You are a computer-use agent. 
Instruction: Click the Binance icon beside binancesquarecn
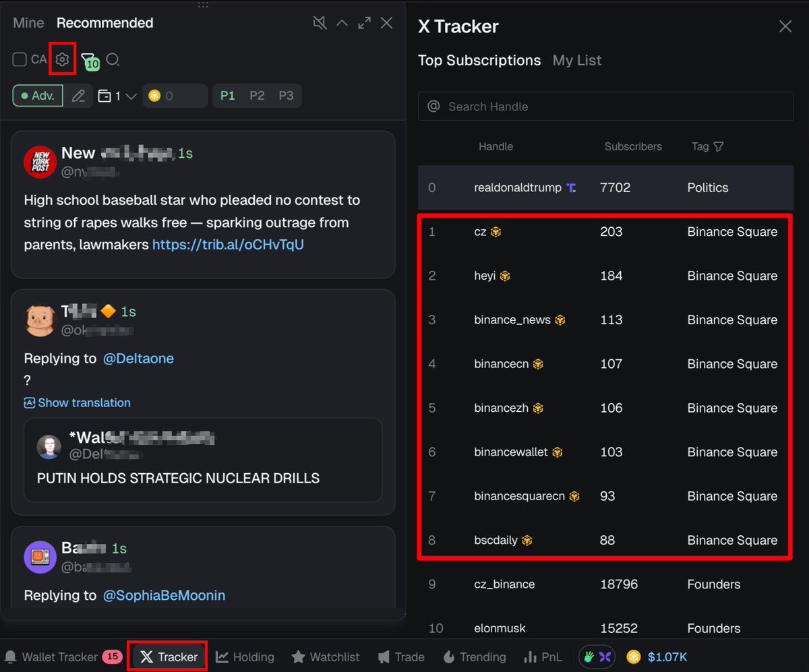tap(574, 496)
